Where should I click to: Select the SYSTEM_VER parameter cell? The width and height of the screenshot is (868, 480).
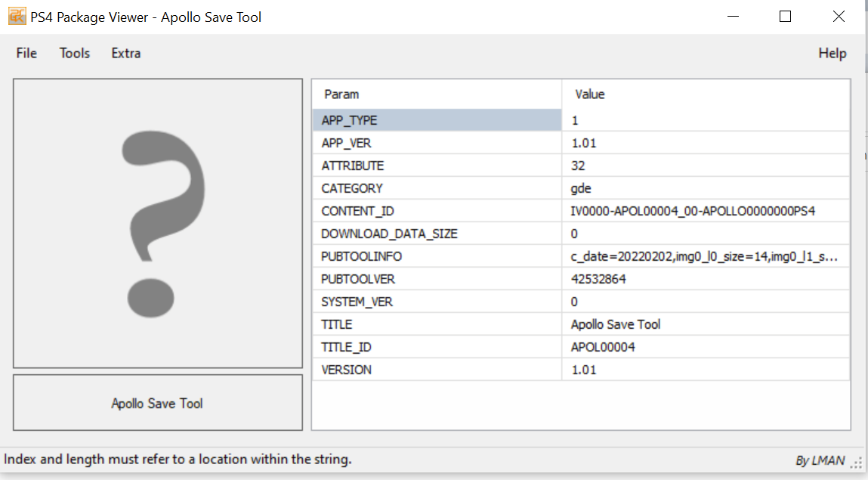click(437, 302)
